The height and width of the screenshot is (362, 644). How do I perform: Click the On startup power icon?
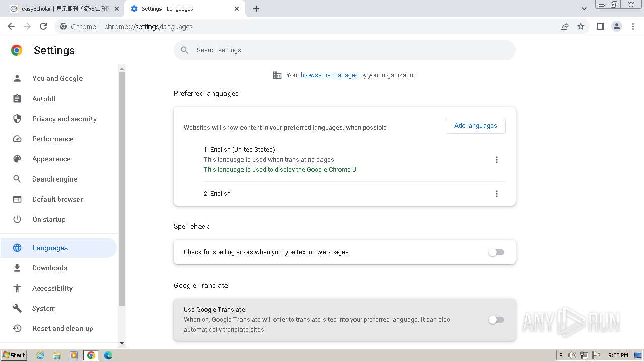pos(17,219)
